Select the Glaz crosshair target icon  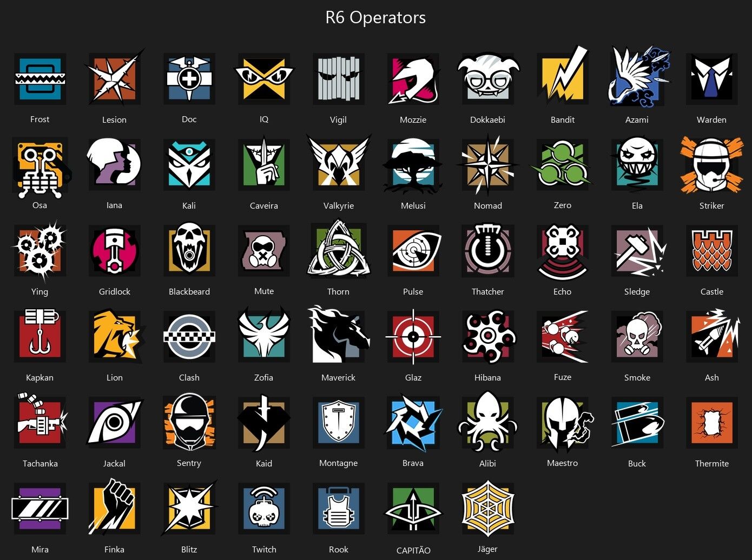click(x=413, y=336)
